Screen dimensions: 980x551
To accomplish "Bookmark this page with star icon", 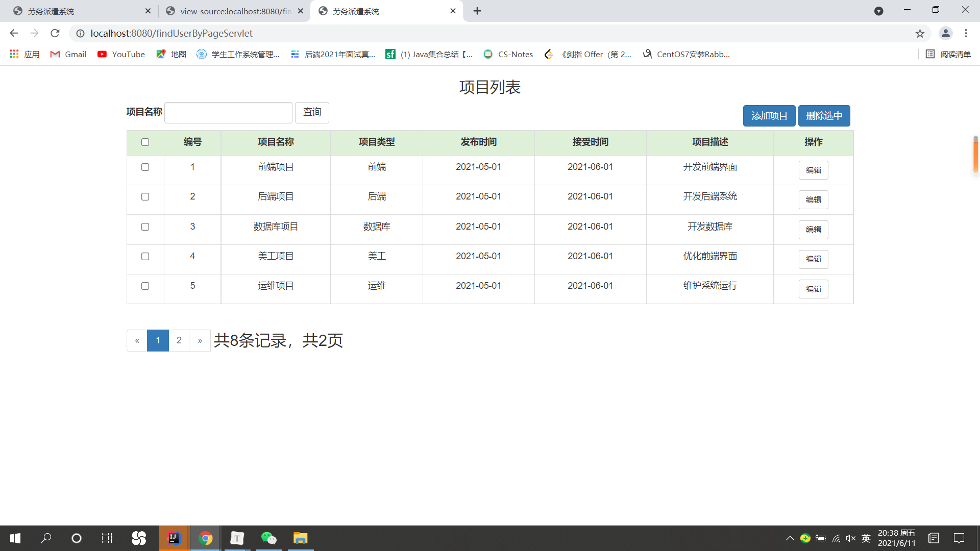I will click(x=920, y=33).
